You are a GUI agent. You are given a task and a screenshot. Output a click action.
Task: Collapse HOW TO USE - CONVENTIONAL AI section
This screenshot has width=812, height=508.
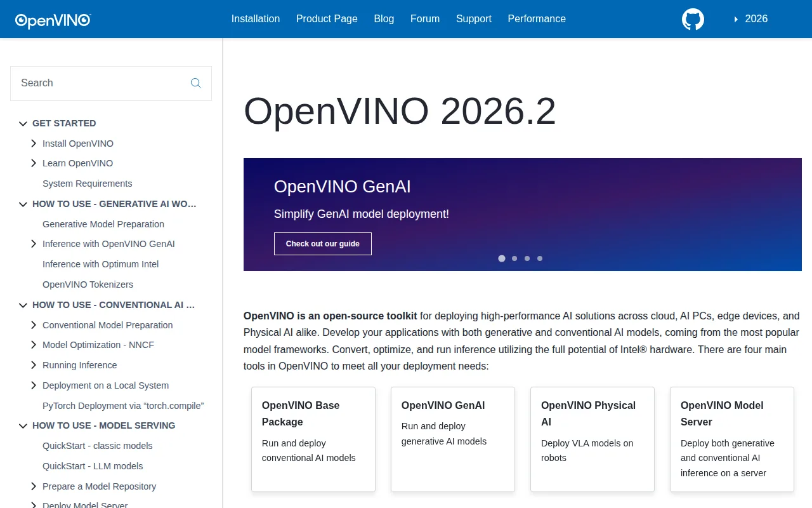tap(23, 305)
